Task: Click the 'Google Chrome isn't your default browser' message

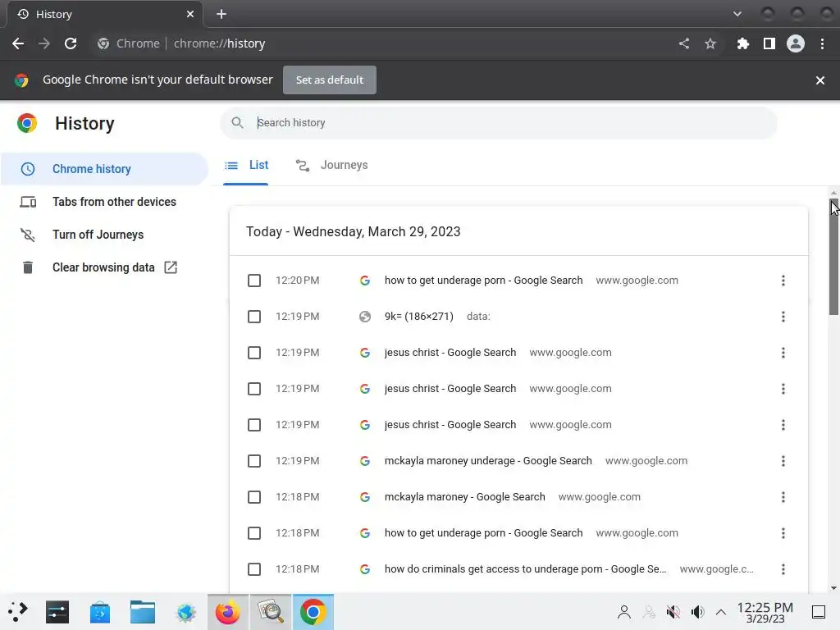Action: pyautogui.click(x=157, y=80)
